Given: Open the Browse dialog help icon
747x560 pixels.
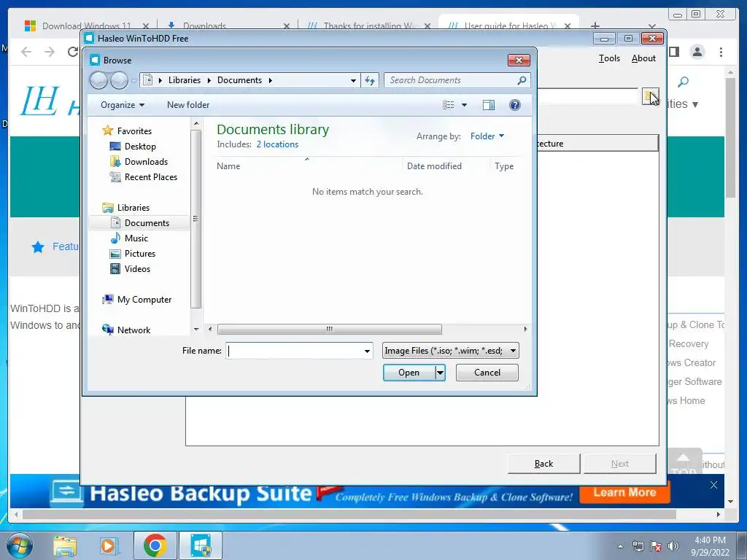Looking at the screenshot, I should coord(514,105).
